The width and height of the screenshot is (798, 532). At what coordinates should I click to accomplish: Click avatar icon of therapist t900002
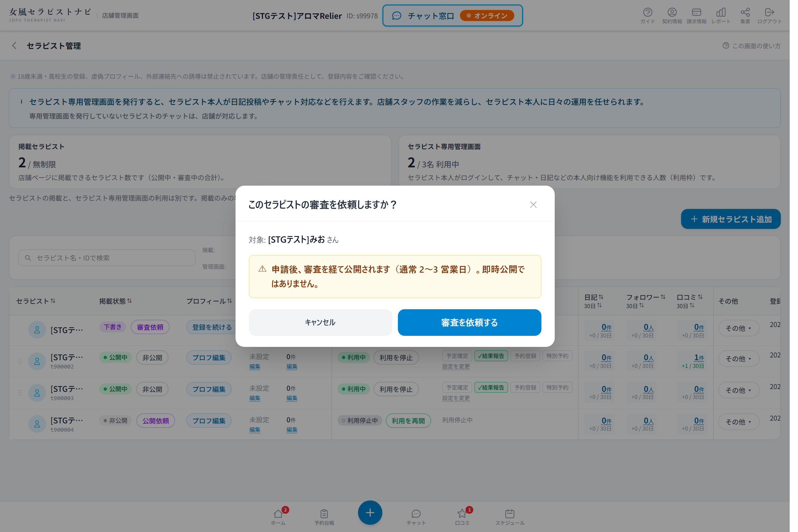point(37,361)
